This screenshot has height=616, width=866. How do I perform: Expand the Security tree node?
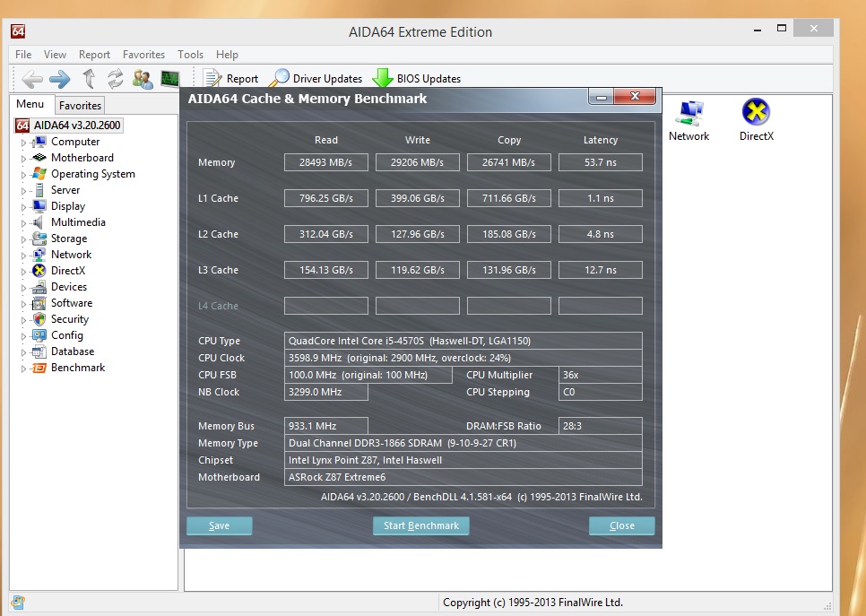[x=23, y=320]
